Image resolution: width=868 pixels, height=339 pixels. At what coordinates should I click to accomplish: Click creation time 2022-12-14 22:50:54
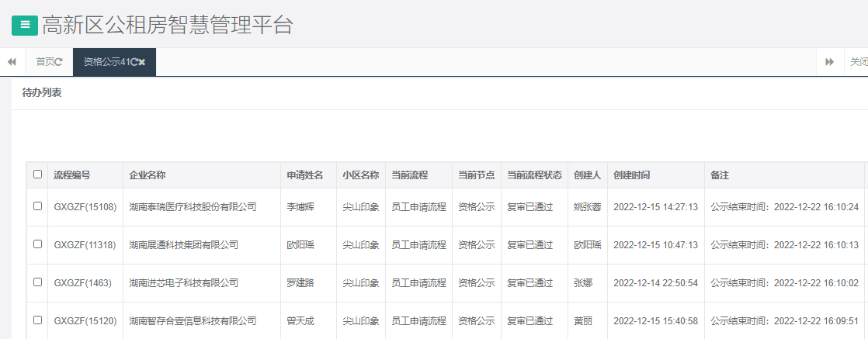pyautogui.click(x=655, y=283)
